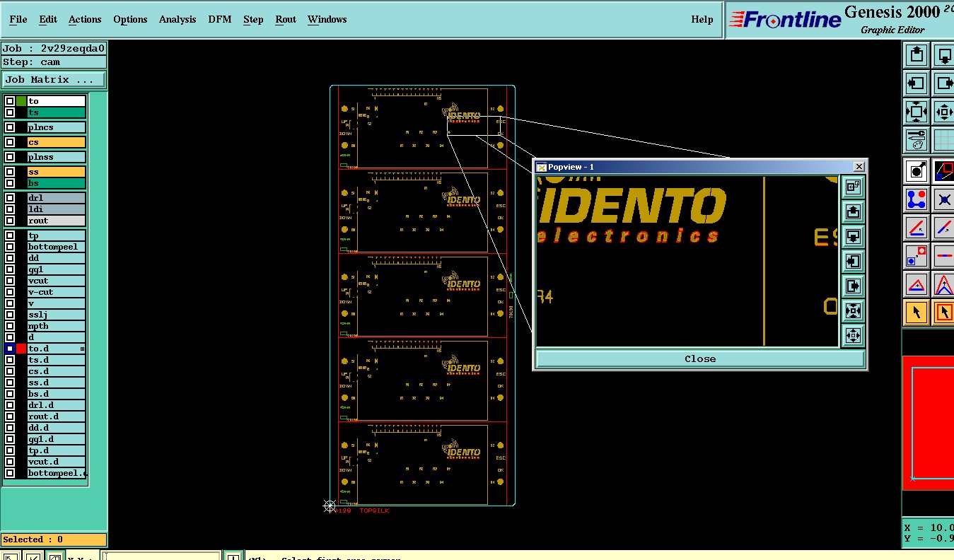Select the blue and red connected dots tool
Screen dimensions: 954x560
click(x=917, y=199)
